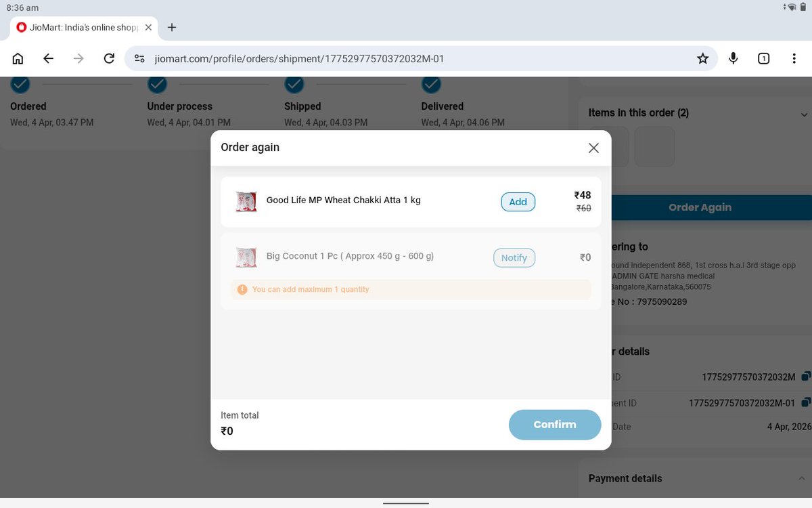
Task: Select the Item total label
Action: coord(240,415)
